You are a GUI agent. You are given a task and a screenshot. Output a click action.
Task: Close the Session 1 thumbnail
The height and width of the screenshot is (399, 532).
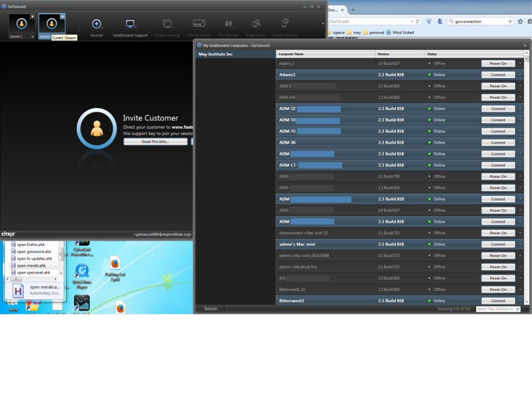pyautogui.click(x=32, y=16)
